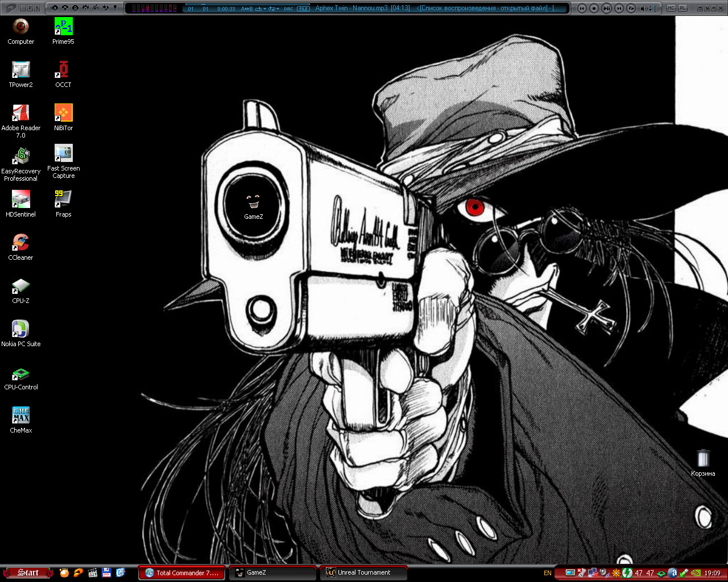Launch the CPU-Control shortcut
The width and height of the screenshot is (728, 582).
pyautogui.click(x=21, y=377)
